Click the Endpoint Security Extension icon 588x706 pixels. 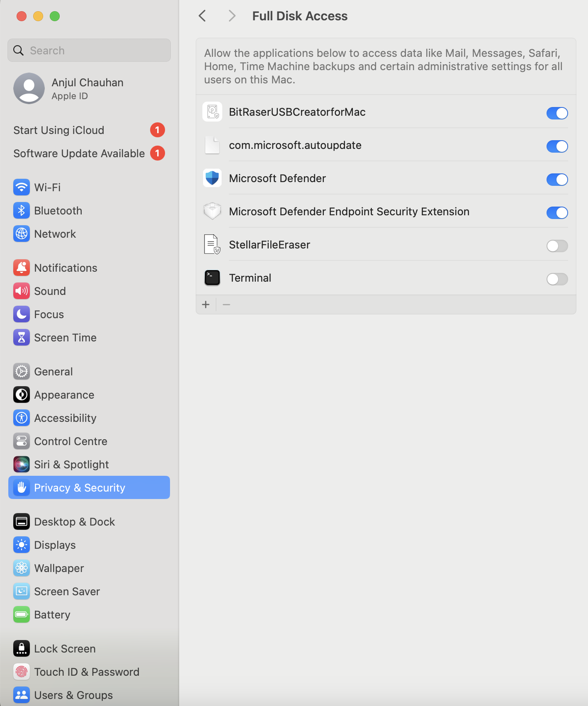(212, 212)
